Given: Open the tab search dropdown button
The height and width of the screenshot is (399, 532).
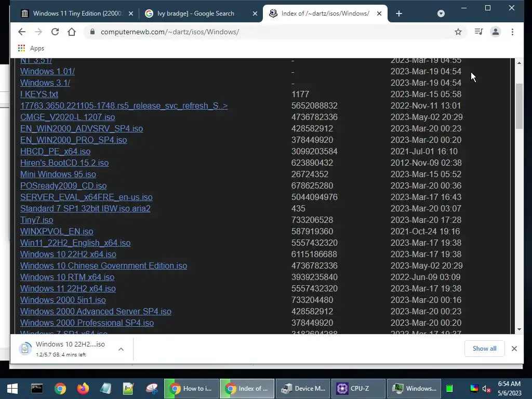Looking at the screenshot, I should [441, 14].
